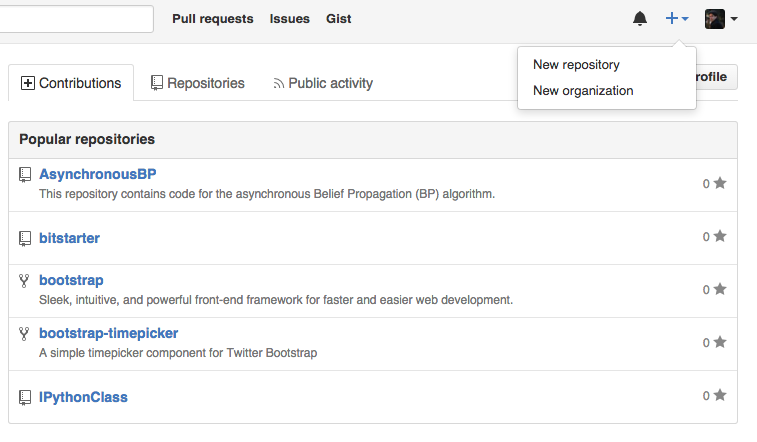Click the 'Sleek, intuitive, and powerful' description

click(x=276, y=300)
